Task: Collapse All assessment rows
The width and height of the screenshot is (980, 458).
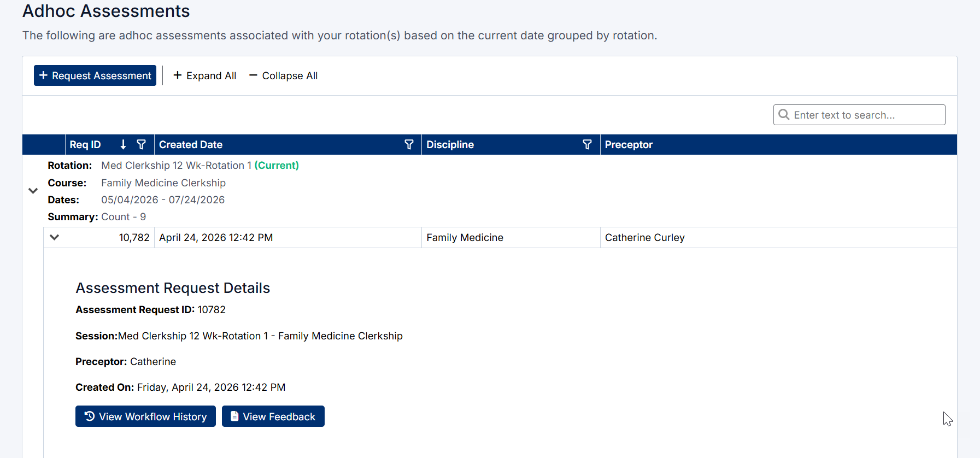Action: 284,75
